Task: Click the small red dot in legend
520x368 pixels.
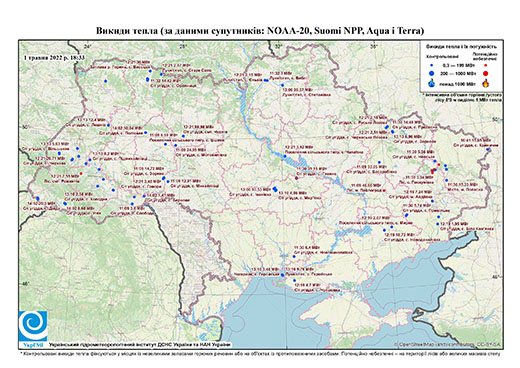Action: [486, 66]
